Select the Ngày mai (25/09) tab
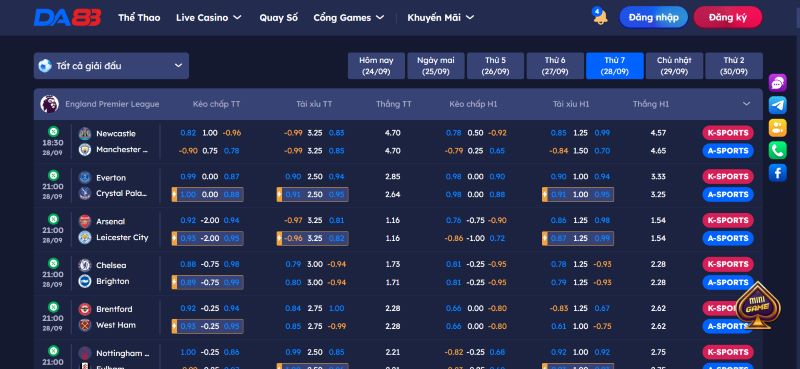 tap(436, 66)
